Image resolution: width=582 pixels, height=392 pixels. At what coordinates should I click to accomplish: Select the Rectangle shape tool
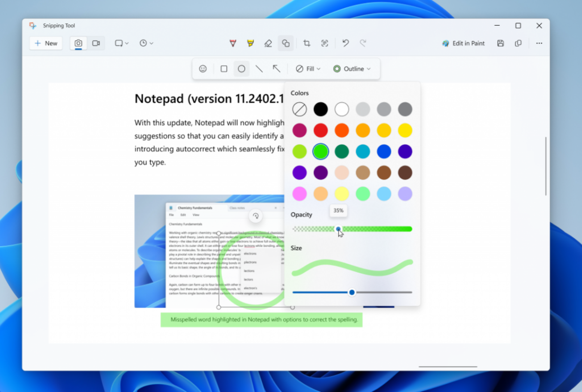(223, 69)
